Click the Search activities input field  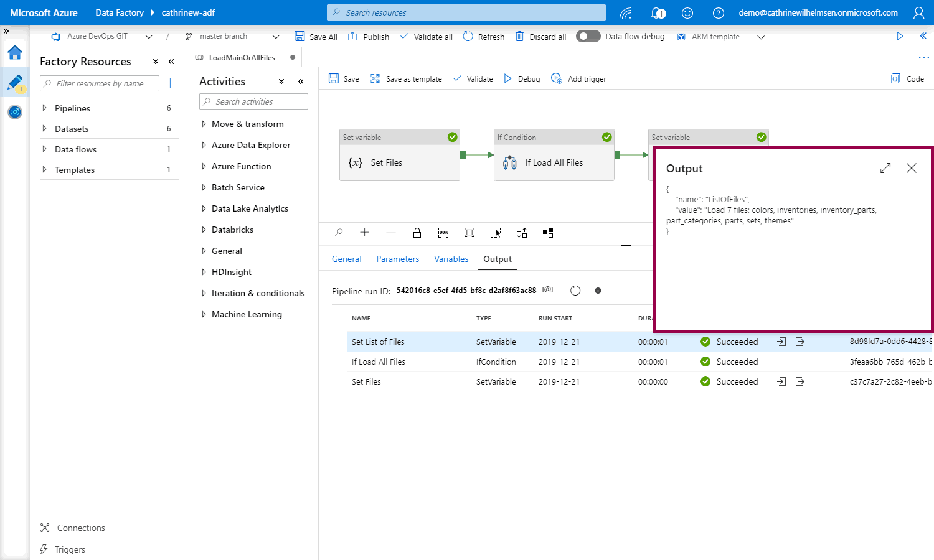[254, 101]
